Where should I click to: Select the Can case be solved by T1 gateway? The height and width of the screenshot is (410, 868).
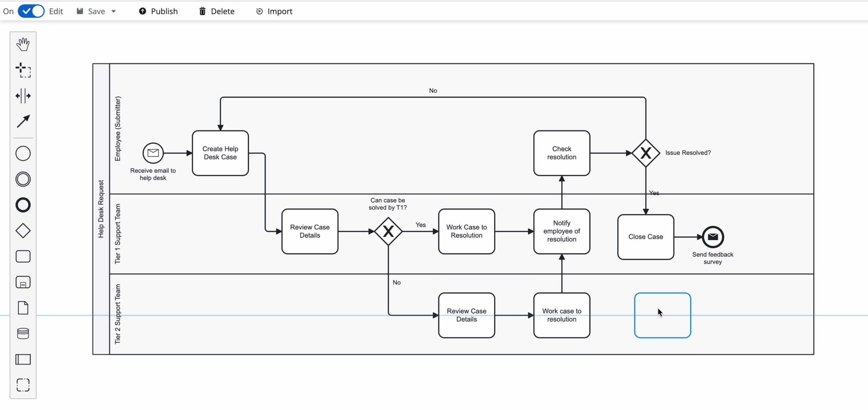[x=388, y=231]
